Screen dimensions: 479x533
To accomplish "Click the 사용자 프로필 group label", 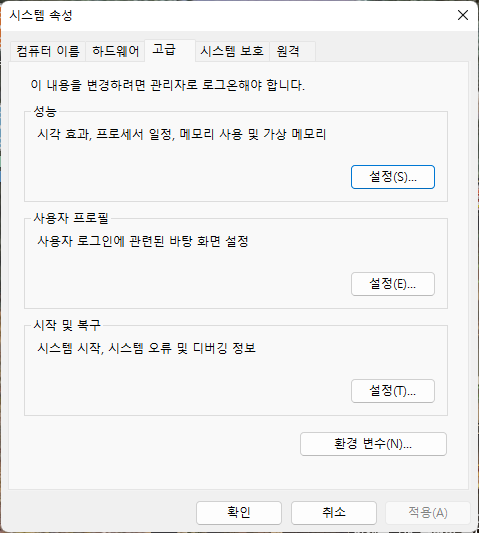I will [71, 218].
